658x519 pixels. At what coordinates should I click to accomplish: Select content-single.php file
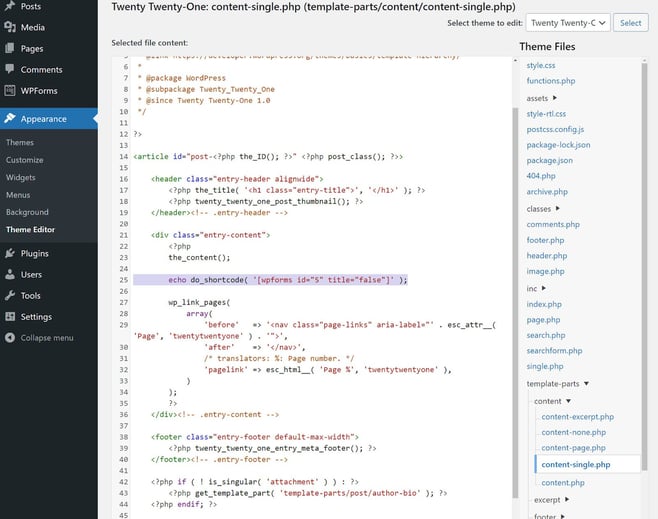[x=576, y=464]
